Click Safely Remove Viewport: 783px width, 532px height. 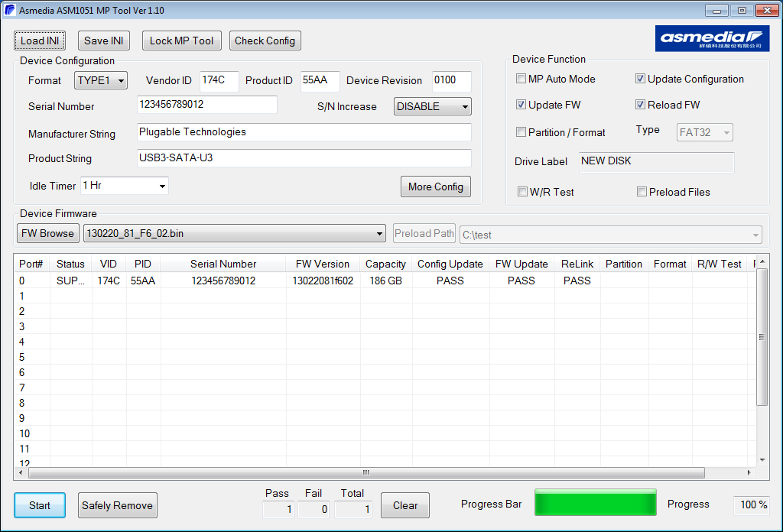[117, 505]
